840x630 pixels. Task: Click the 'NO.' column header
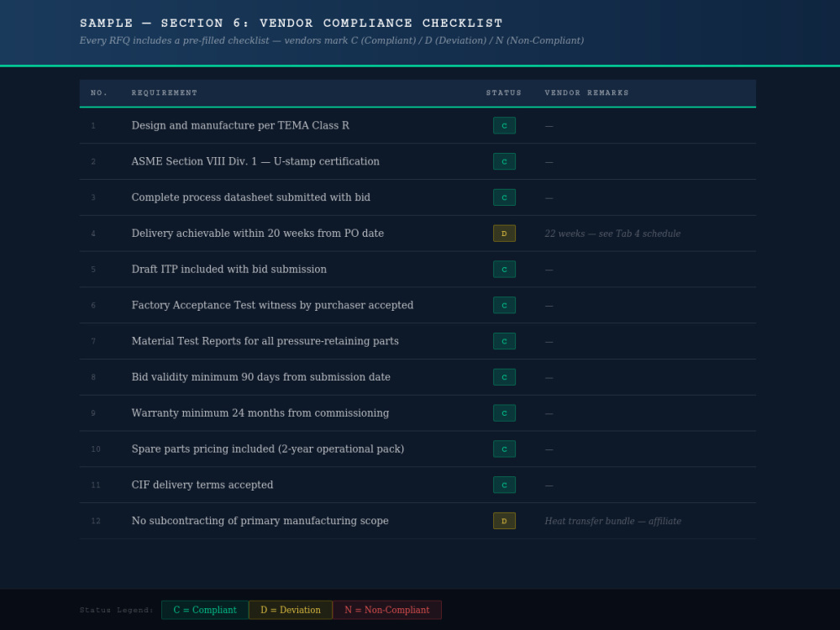tap(99, 92)
